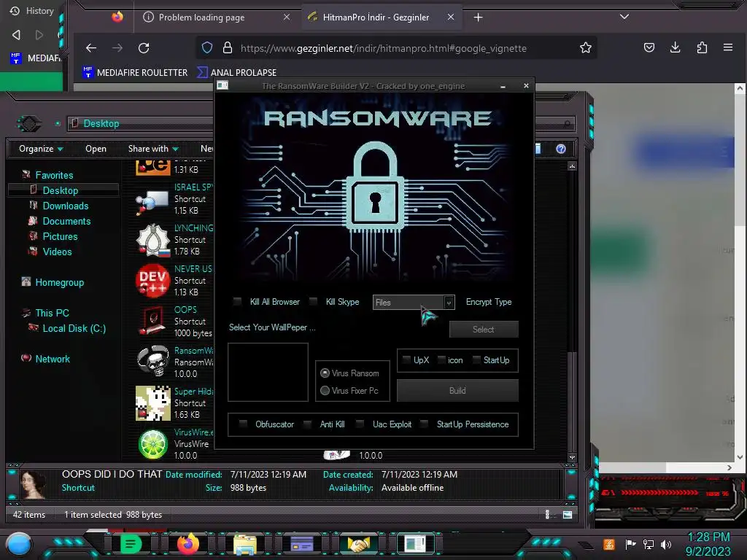Screen dimensions: 747x560
Task: Open the Save to Pocket icon
Action: click(x=649, y=47)
